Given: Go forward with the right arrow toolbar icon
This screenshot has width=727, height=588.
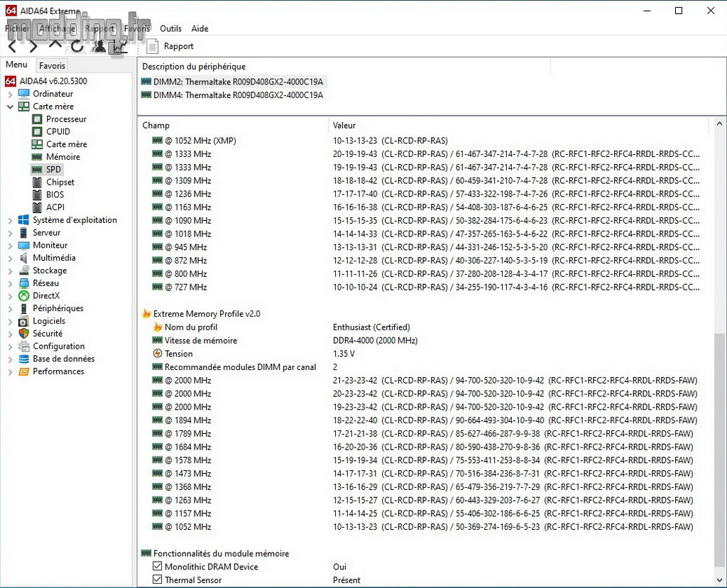Looking at the screenshot, I should [33, 46].
